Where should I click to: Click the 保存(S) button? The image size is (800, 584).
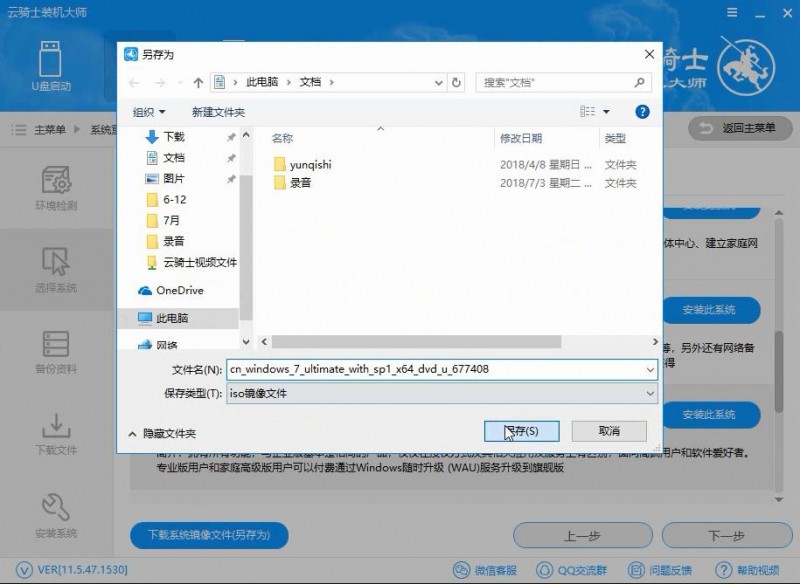521,431
